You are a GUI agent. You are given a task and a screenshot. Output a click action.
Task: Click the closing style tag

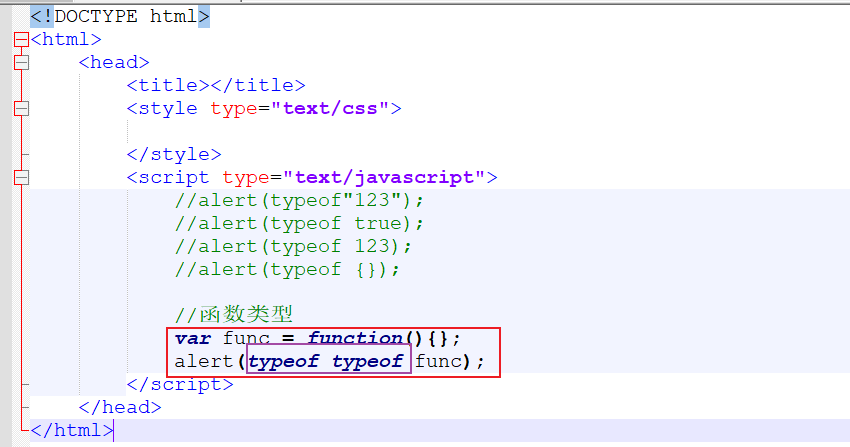point(174,154)
